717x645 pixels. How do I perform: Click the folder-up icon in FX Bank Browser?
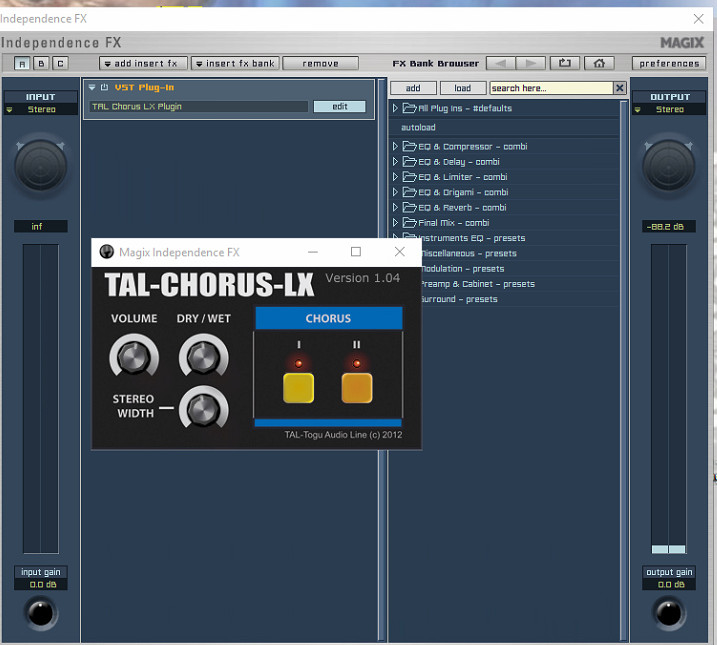click(x=565, y=63)
